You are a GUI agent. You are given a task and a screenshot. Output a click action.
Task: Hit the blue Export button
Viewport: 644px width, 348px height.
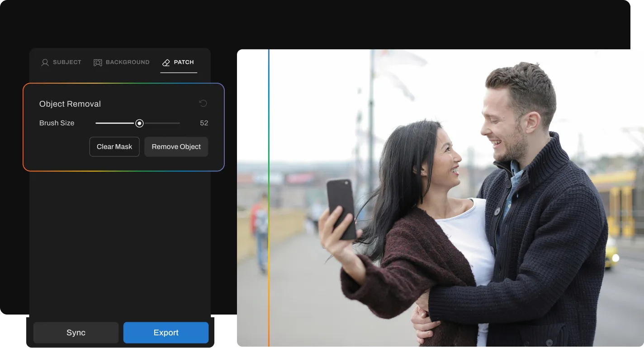click(x=166, y=333)
